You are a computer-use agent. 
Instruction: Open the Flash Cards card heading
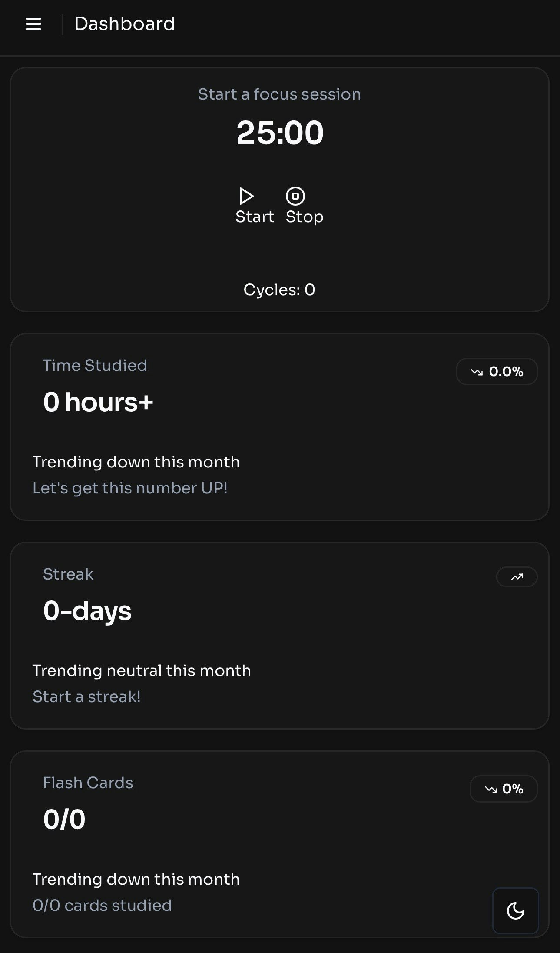(88, 783)
